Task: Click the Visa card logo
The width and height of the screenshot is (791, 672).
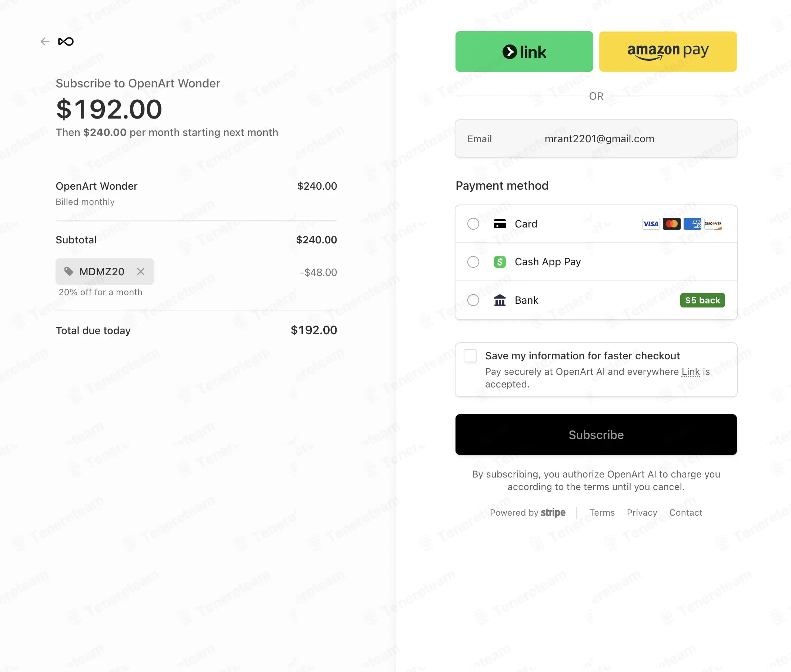Action: click(x=651, y=224)
